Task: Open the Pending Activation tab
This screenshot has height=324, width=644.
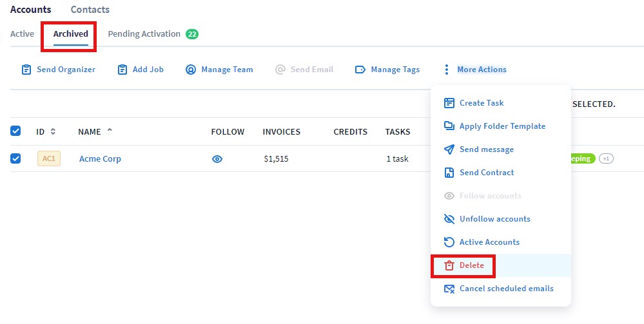Action: pyautogui.click(x=144, y=33)
